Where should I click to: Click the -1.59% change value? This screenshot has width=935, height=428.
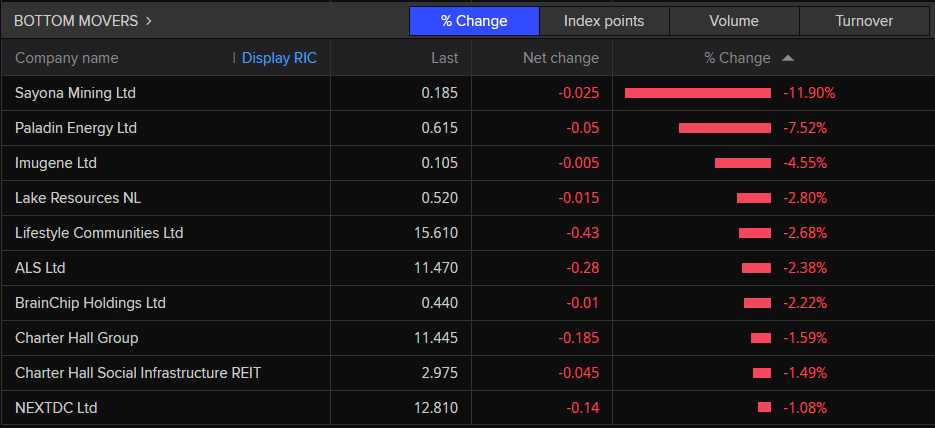pos(805,338)
